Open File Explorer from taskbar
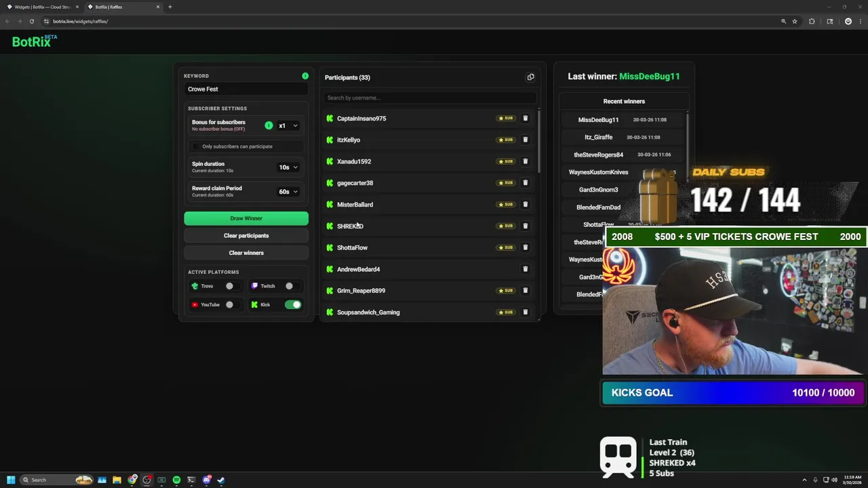Viewport: 868px width, 488px height. click(117, 480)
